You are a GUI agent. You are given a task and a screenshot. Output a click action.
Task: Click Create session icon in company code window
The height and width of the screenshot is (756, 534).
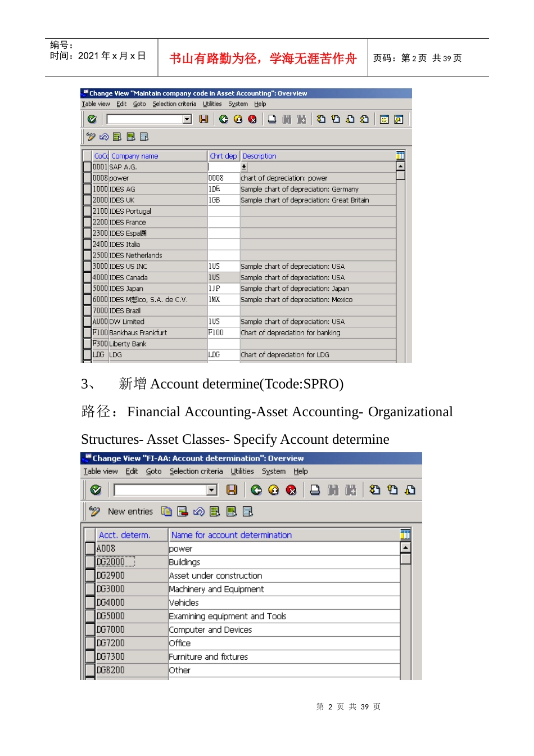tap(384, 119)
